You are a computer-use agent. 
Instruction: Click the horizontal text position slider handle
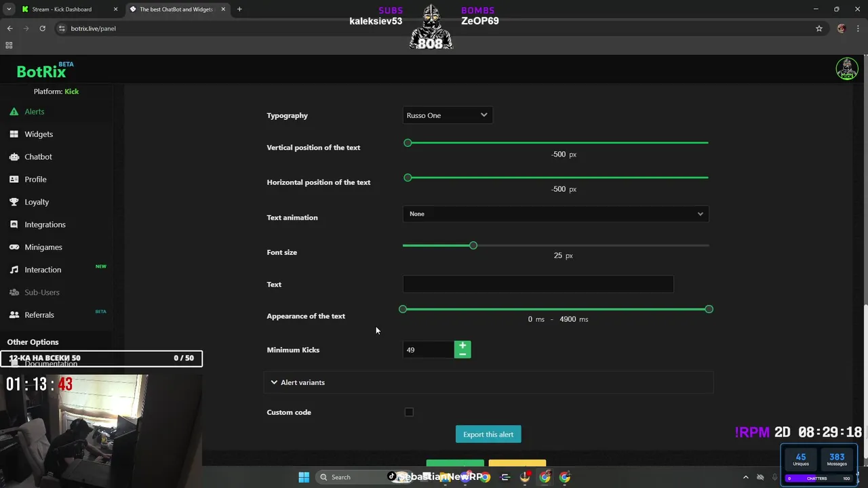[408, 178]
